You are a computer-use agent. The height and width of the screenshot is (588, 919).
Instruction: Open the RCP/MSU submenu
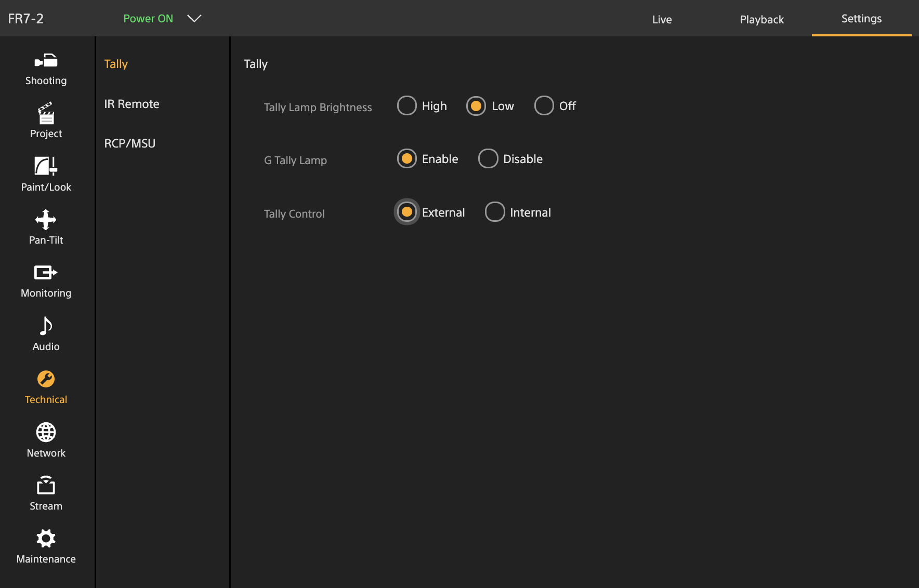(x=130, y=143)
